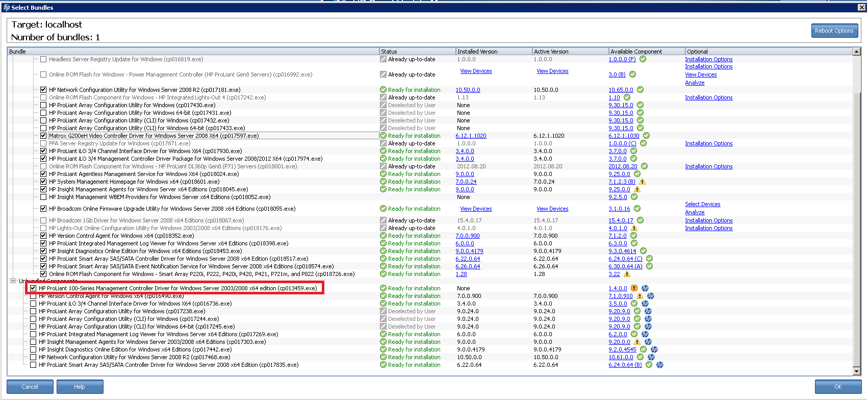
Task: Check HP Version Control Agent cp016490.exe
Action: [x=33, y=296]
